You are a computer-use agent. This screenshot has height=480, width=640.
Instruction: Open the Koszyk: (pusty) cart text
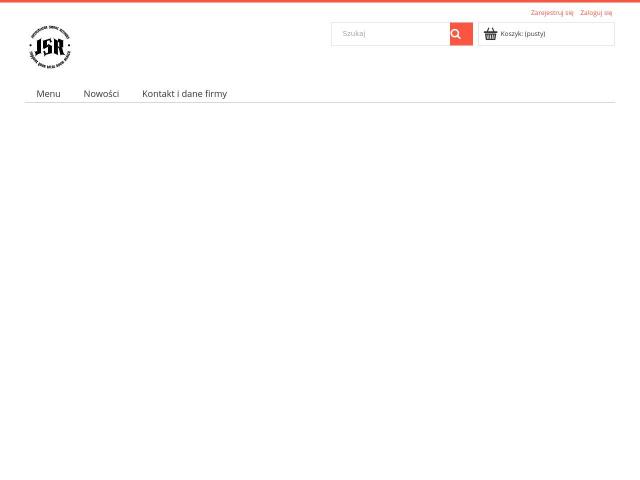pos(523,34)
